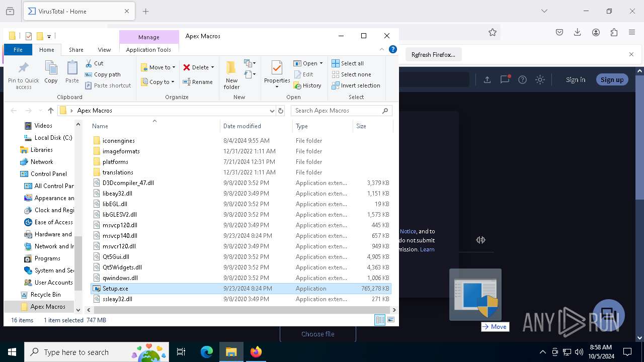Open Windows Start menu
Image resolution: width=644 pixels, height=362 pixels.
click(x=12, y=352)
